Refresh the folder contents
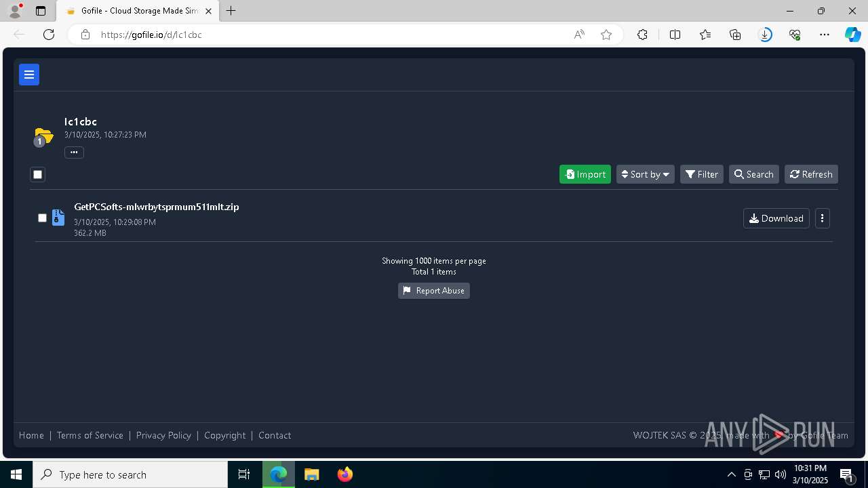This screenshot has width=868, height=488. [x=812, y=174]
